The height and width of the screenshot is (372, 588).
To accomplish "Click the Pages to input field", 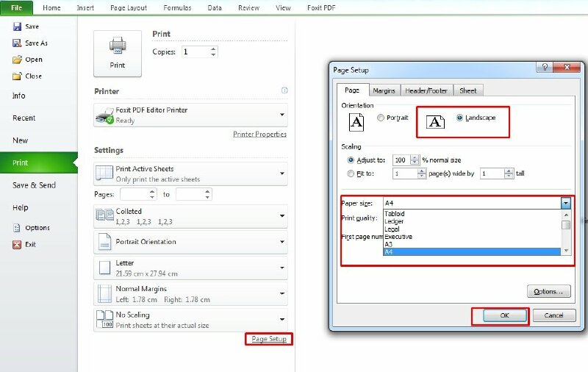I will pyautogui.click(x=190, y=194).
